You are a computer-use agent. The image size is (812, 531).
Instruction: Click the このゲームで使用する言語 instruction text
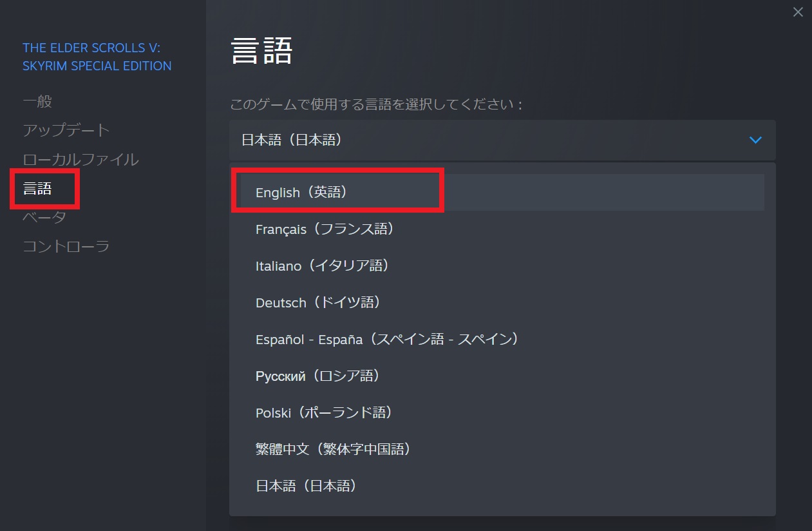click(376, 104)
